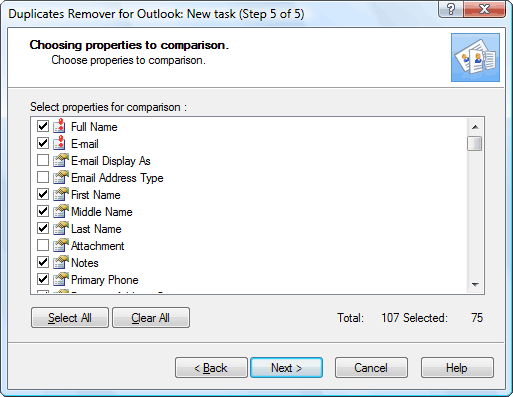The image size is (513, 397).
Task: Click the E-mail property icon
Action: (x=60, y=143)
